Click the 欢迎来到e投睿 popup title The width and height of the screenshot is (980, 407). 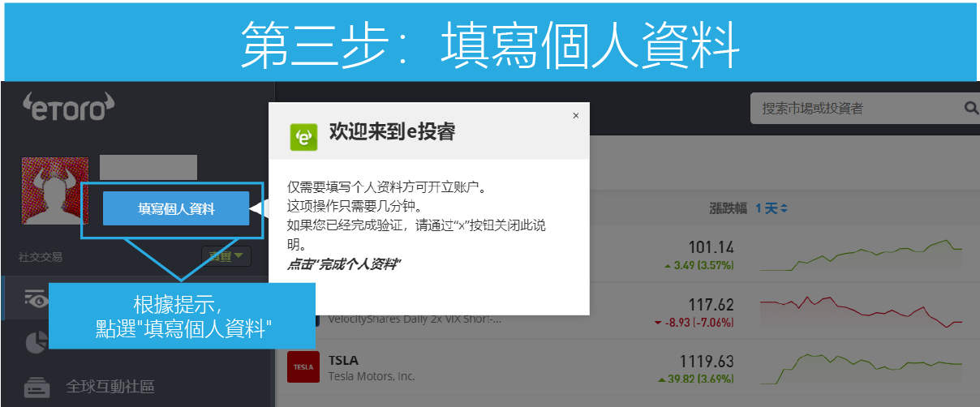click(392, 133)
